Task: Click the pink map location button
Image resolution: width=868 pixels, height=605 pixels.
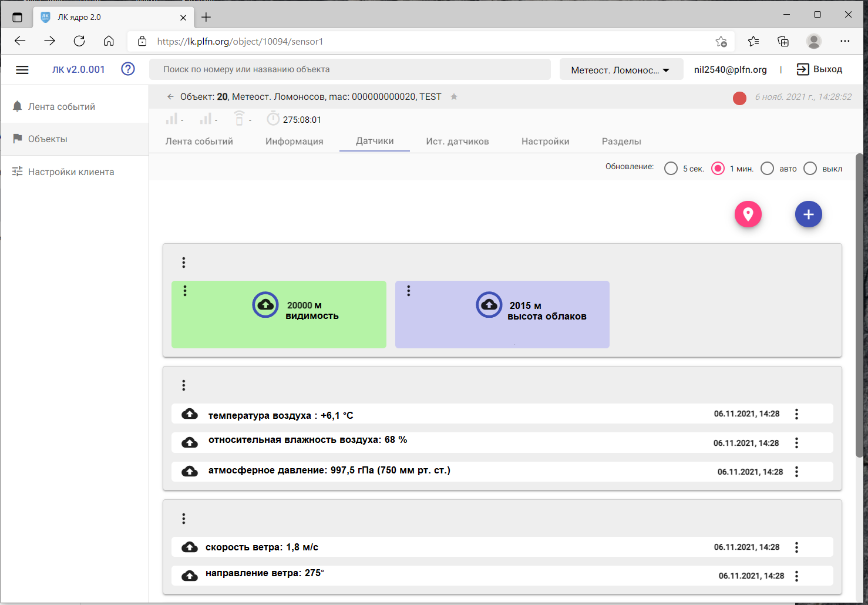Action: (x=748, y=214)
